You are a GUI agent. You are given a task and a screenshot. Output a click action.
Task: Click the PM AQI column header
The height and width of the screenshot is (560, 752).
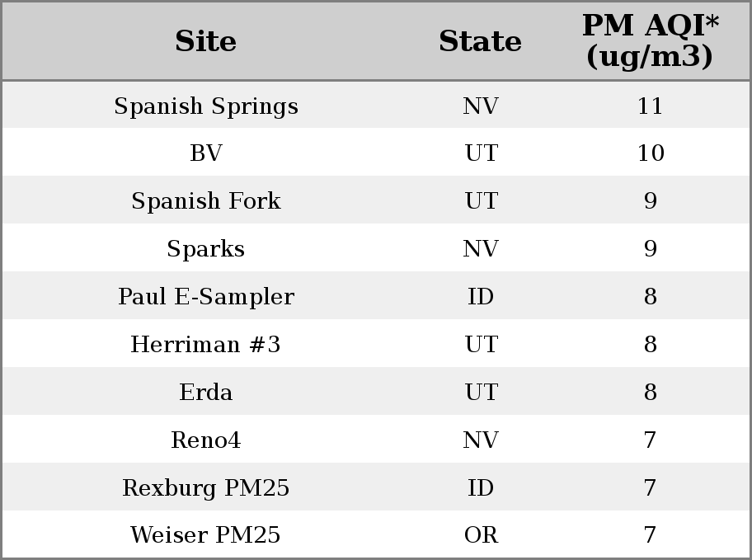(x=651, y=40)
